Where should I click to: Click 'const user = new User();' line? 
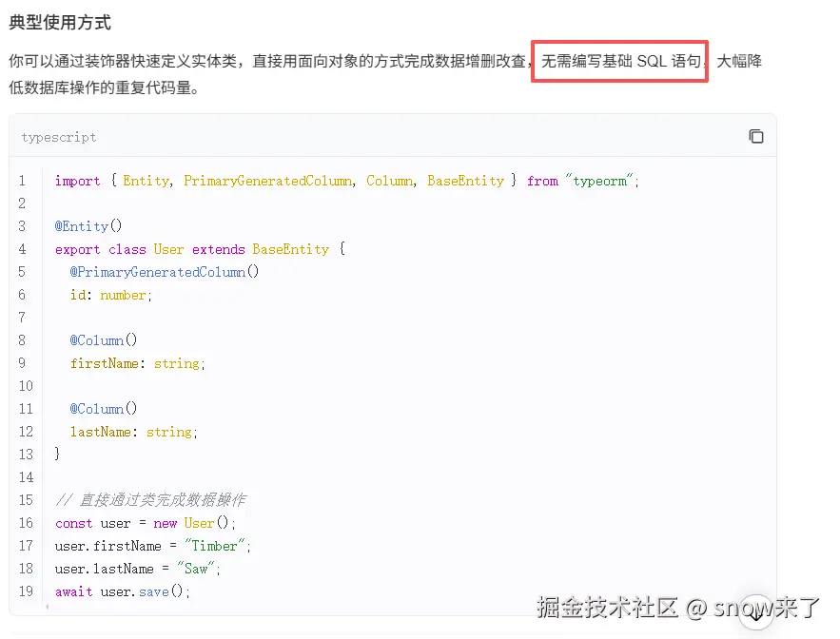146,523
